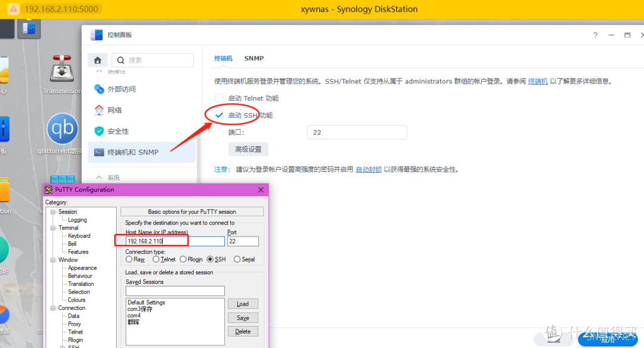Click the browser address 192.168.2.110:5000
This screenshot has width=644, height=348.
tap(61, 9)
